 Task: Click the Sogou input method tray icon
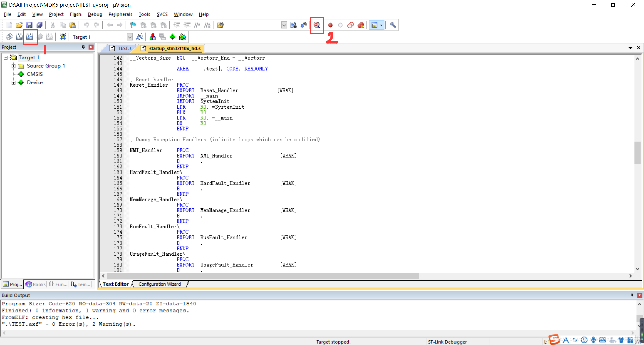point(554,340)
